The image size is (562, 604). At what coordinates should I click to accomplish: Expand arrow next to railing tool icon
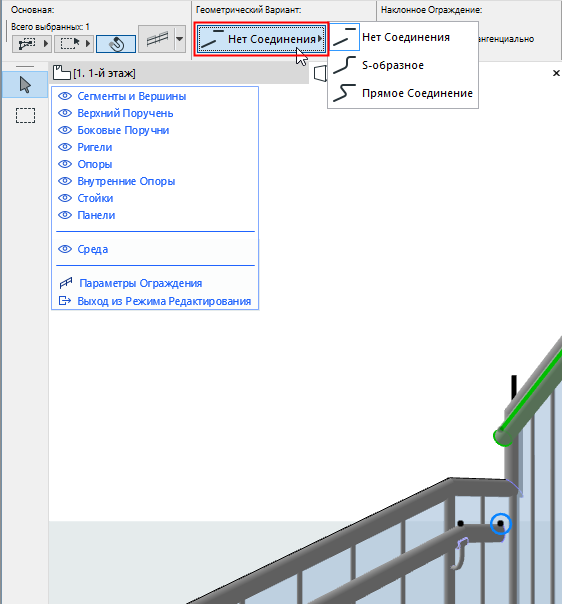coord(180,39)
